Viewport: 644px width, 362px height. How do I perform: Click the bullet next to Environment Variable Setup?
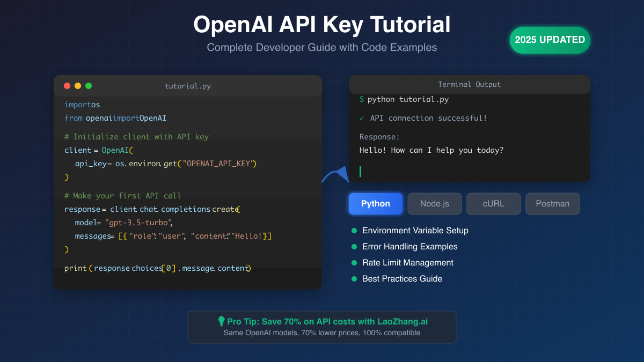(x=354, y=230)
